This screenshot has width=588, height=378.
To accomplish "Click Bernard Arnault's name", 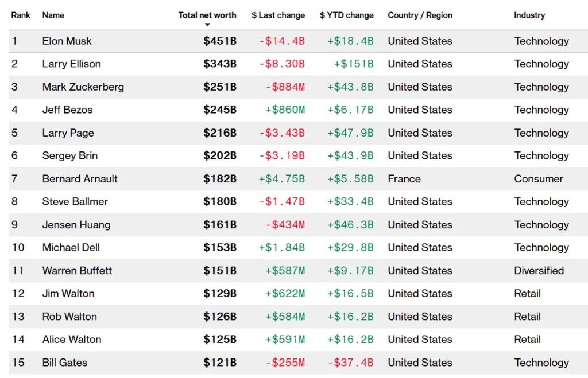I will tap(80, 179).
